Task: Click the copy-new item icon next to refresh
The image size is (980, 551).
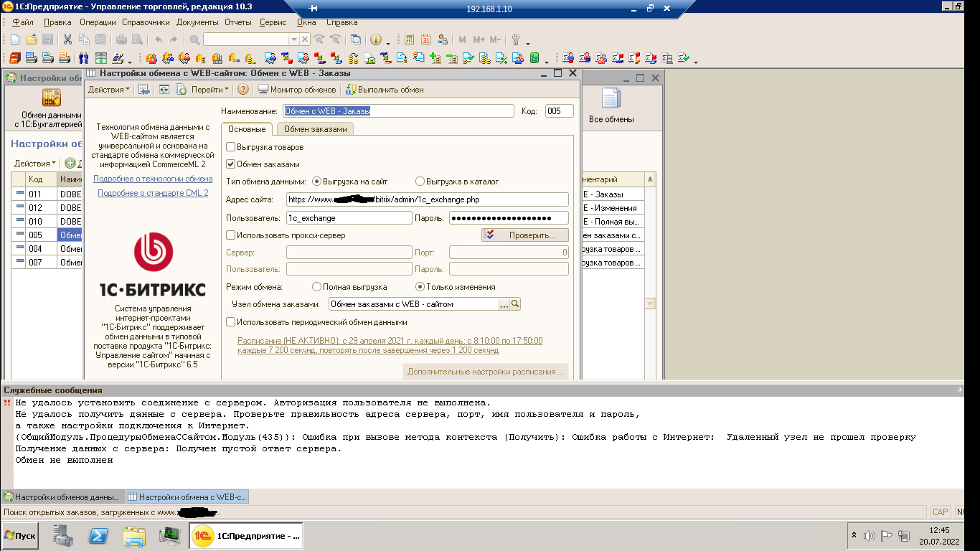Action: pos(181,90)
